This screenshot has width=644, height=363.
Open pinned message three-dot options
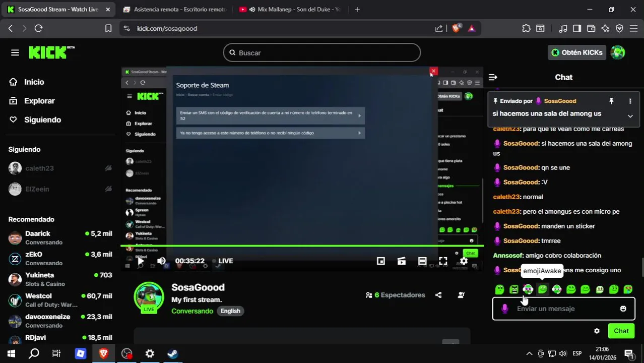click(630, 101)
